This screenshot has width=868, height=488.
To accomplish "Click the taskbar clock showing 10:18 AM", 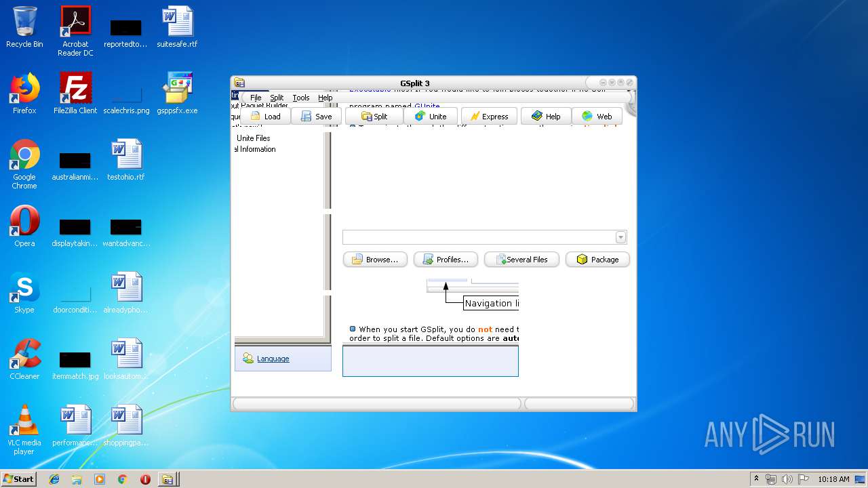I will [833, 479].
